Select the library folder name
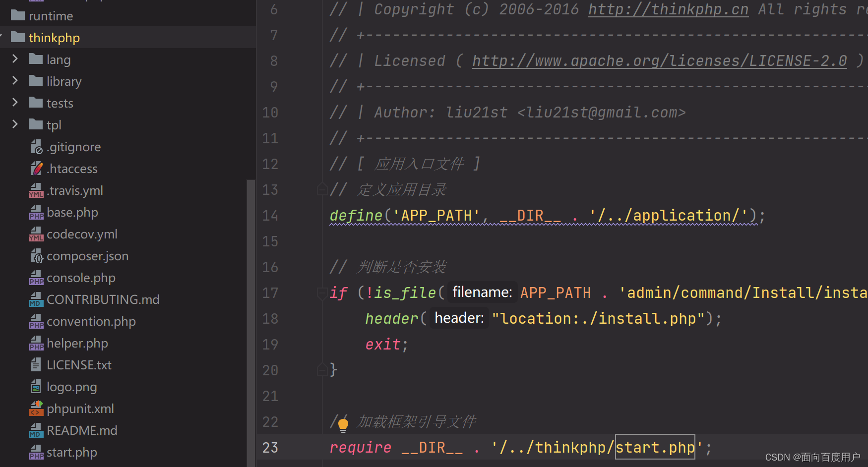Viewport: 868px width, 467px height. point(64,81)
